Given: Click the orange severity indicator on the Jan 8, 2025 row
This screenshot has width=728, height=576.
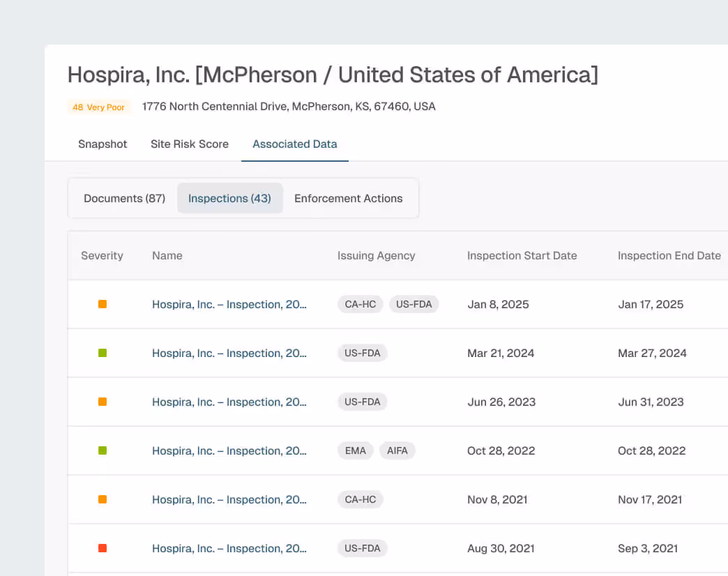Looking at the screenshot, I should pyautogui.click(x=101, y=304).
